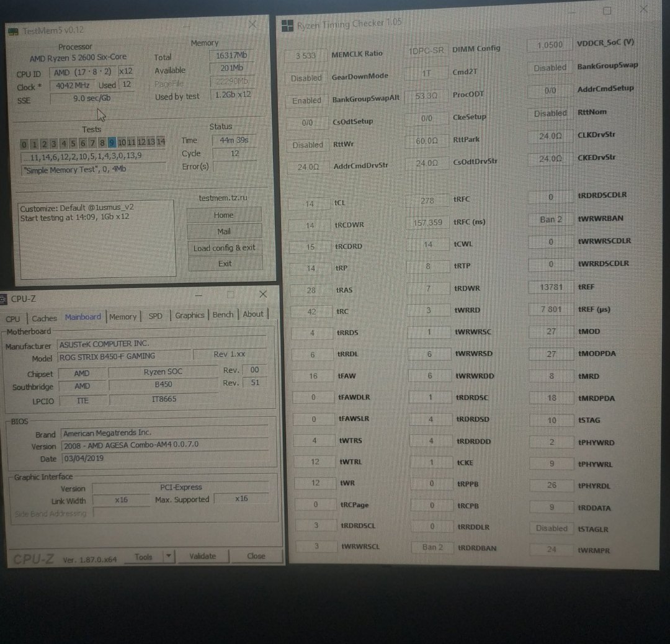Click the ProcODT 53.3Ω field
This screenshot has width=670, height=644.
426,96
